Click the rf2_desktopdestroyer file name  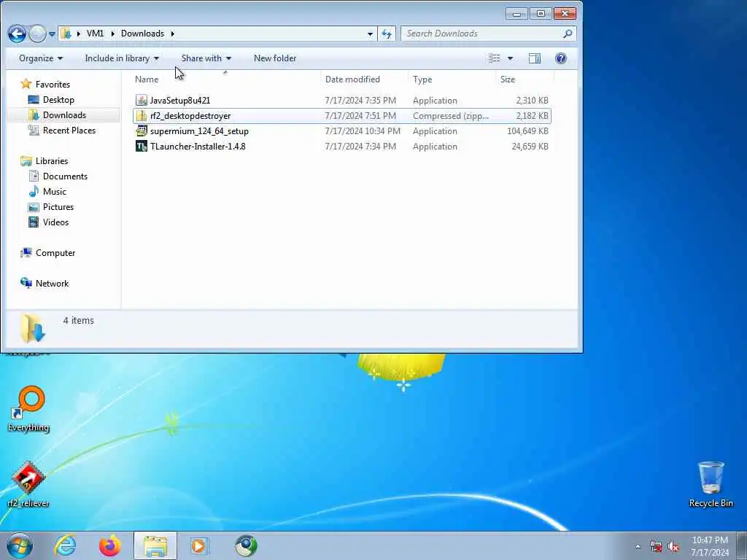tap(190, 116)
